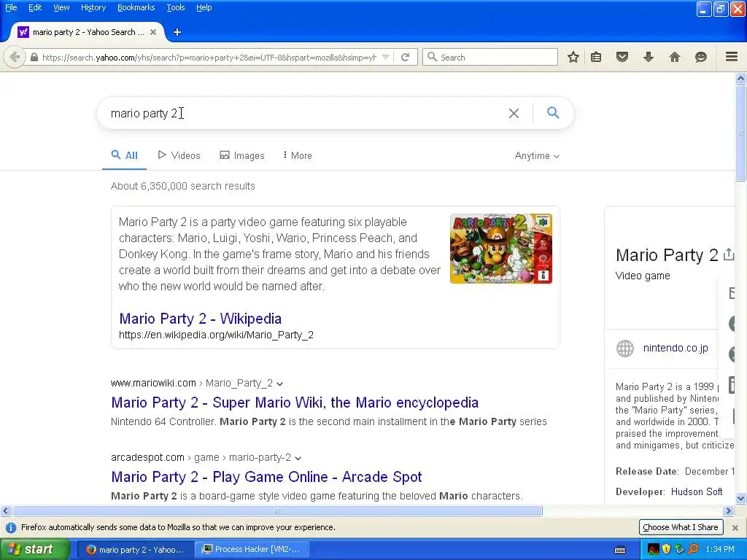This screenshot has width=747, height=560.
Task: Open the Hello chat smiley icon
Action: (701, 57)
